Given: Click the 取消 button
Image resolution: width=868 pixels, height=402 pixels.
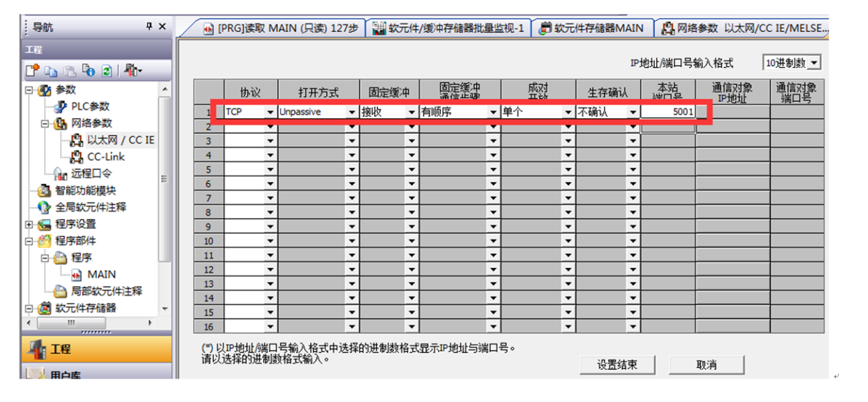Looking at the screenshot, I should (x=706, y=365).
